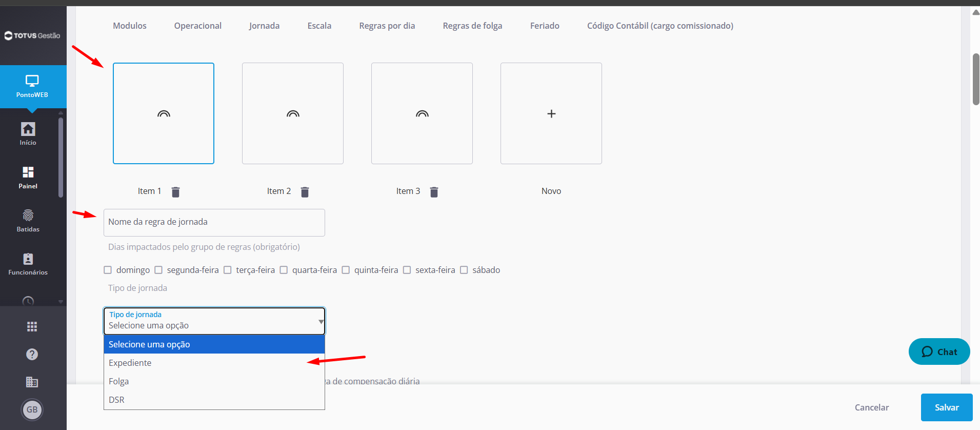Expand sidebar with small down arrow

pos(61,302)
